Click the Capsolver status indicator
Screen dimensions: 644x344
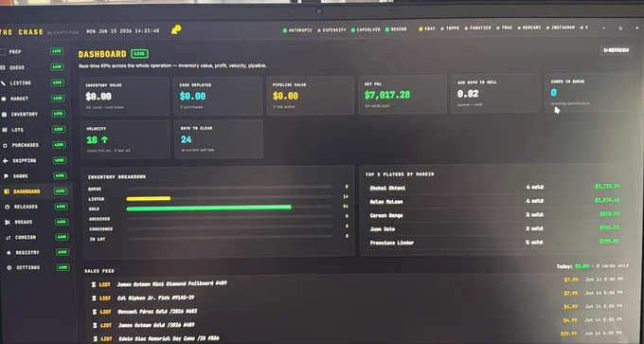coord(366,30)
